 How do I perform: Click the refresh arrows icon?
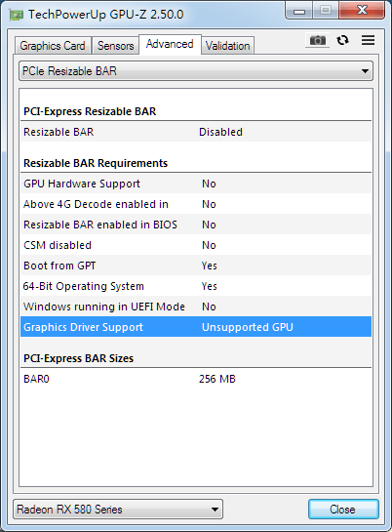(x=343, y=40)
